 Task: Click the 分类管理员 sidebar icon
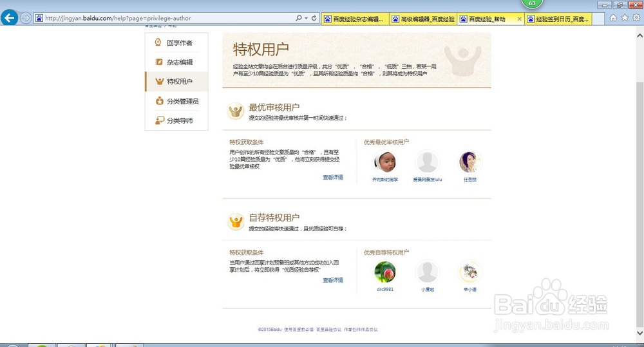coord(159,100)
